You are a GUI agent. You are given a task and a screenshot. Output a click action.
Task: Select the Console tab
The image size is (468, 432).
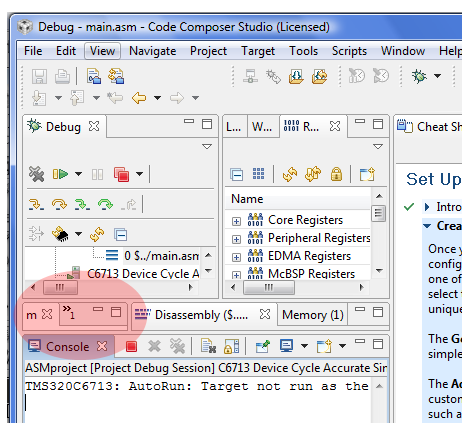click(x=67, y=347)
